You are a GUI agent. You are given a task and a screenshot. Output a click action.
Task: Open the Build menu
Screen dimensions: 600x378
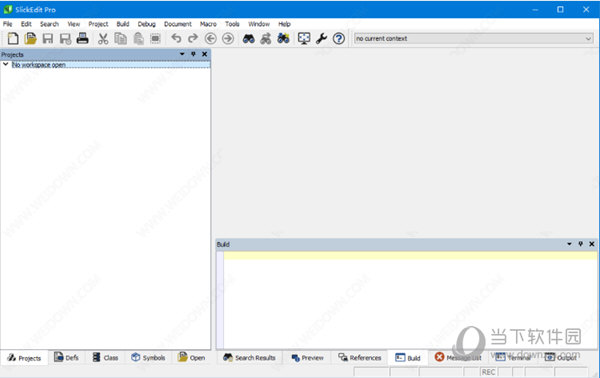123,24
